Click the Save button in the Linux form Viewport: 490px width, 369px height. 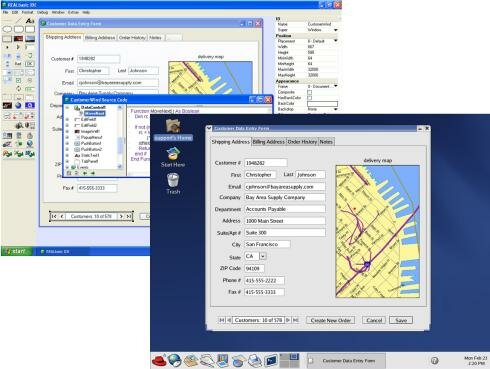[401, 320]
